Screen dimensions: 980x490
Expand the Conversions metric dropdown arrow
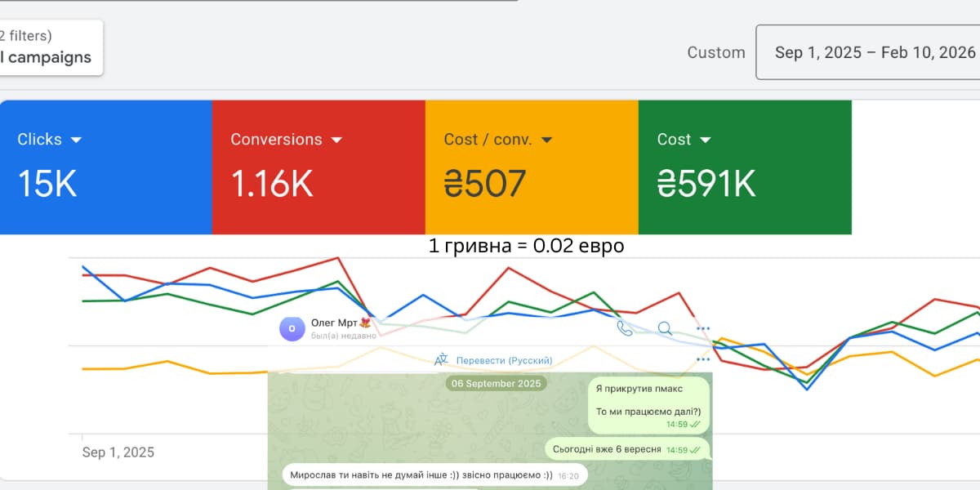coord(336,140)
